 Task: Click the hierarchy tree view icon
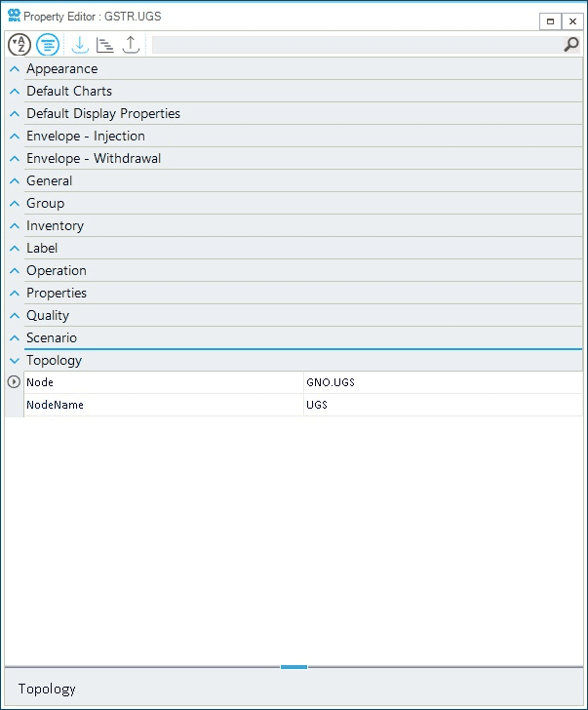105,45
